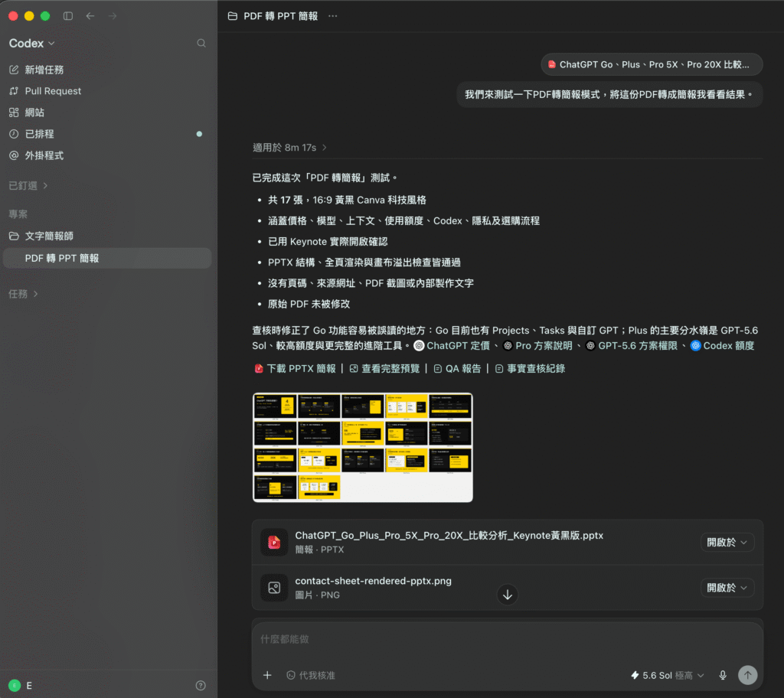Click the PDF 轉 PPT 簡報 window title

tap(280, 16)
